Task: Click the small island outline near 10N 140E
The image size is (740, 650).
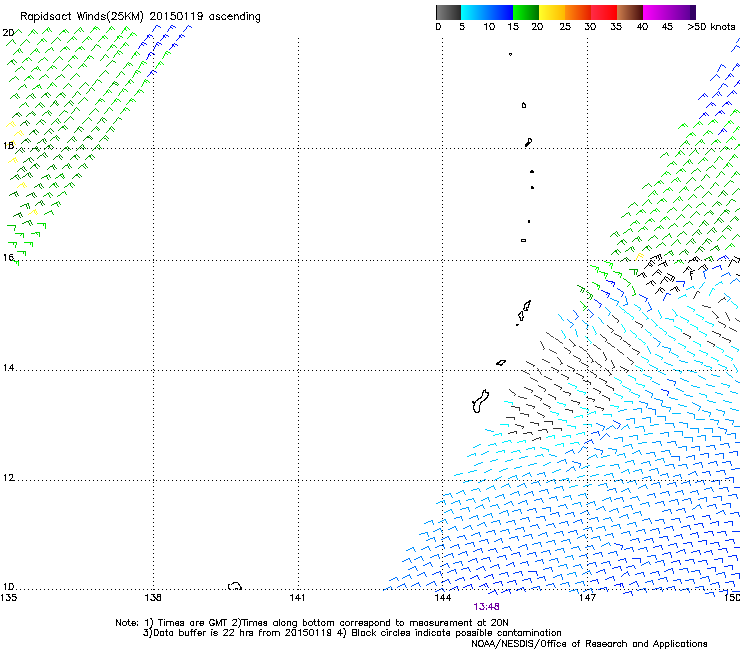Action: (x=235, y=586)
